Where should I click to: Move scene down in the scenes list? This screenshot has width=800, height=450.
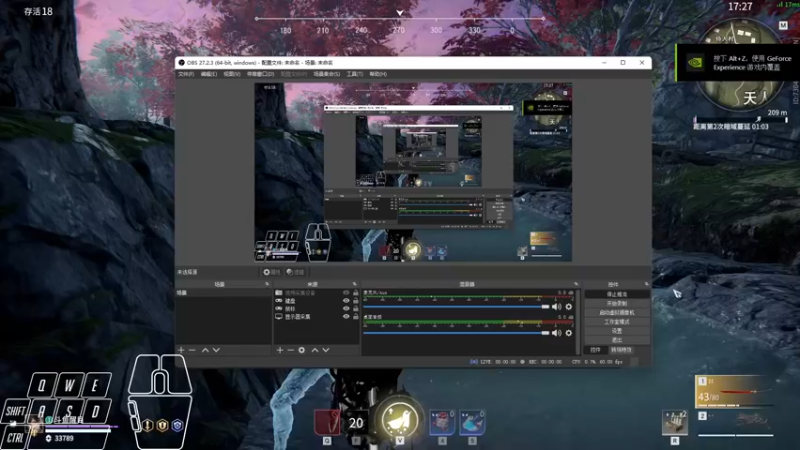(216, 350)
